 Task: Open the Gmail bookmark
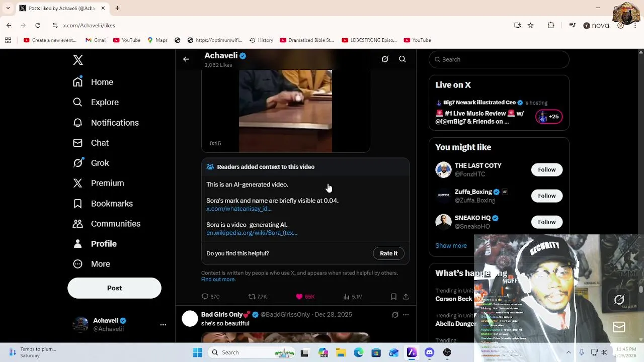tap(96, 40)
